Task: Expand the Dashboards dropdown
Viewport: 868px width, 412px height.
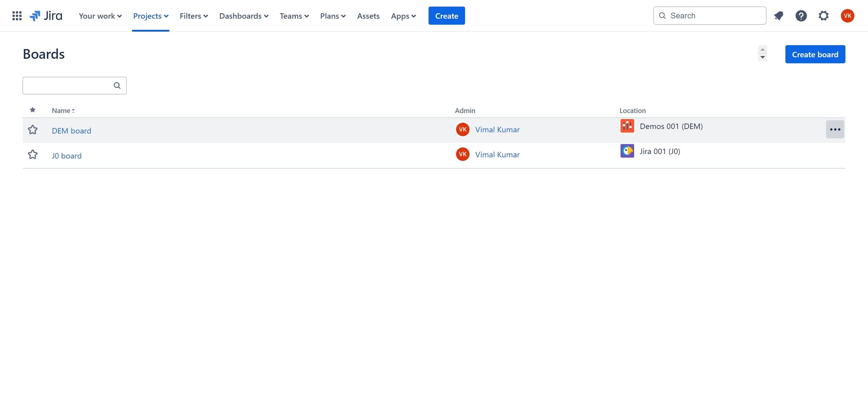Action: pyautogui.click(x=244, y=16)
